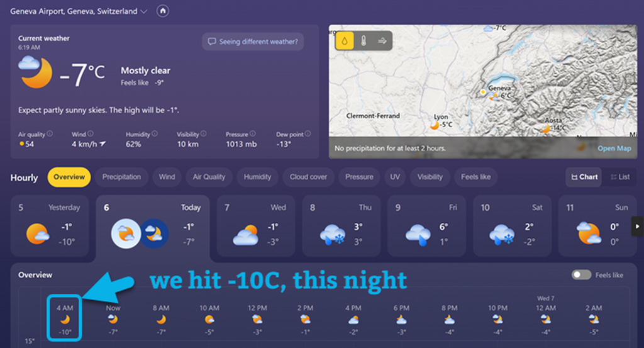Click the 4 AM hourly forecast entry
Viewport: 644px width, 348px height.
pyautogui.click(x=65, y=318)
